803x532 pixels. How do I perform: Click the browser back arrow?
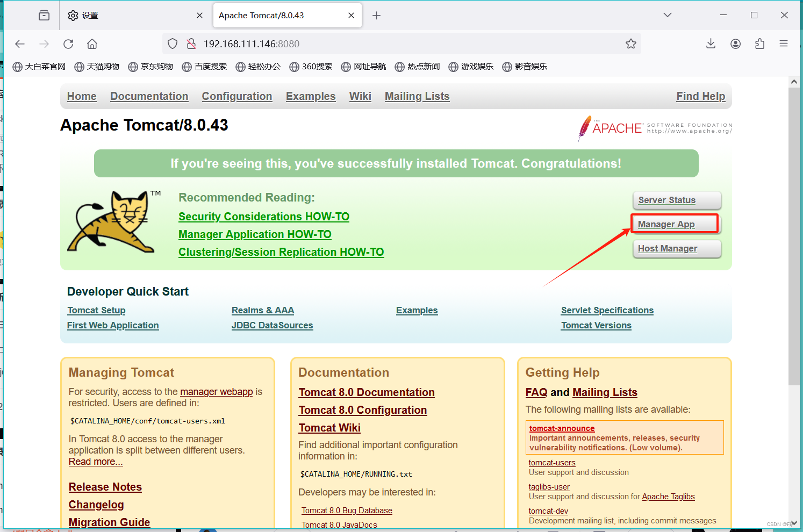(x=20, y=44)
